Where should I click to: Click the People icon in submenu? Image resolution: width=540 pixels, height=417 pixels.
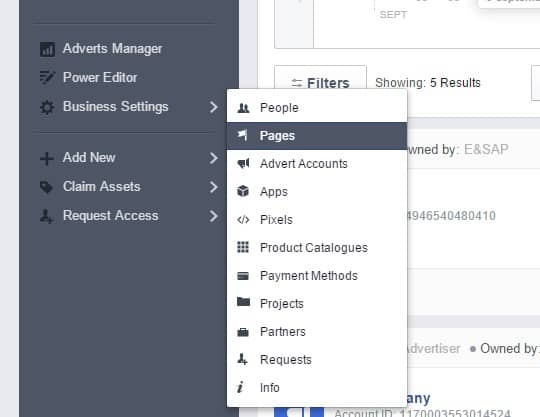click(243, 108)
